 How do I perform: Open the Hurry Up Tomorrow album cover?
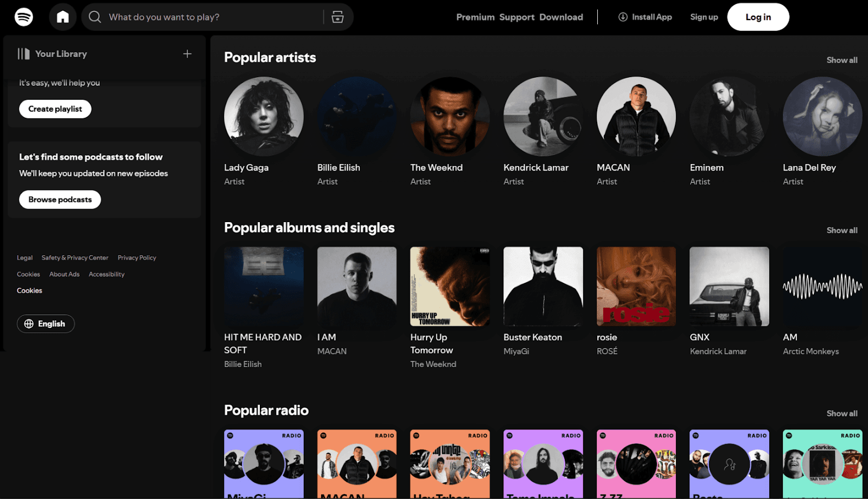(x=450, y=287)
